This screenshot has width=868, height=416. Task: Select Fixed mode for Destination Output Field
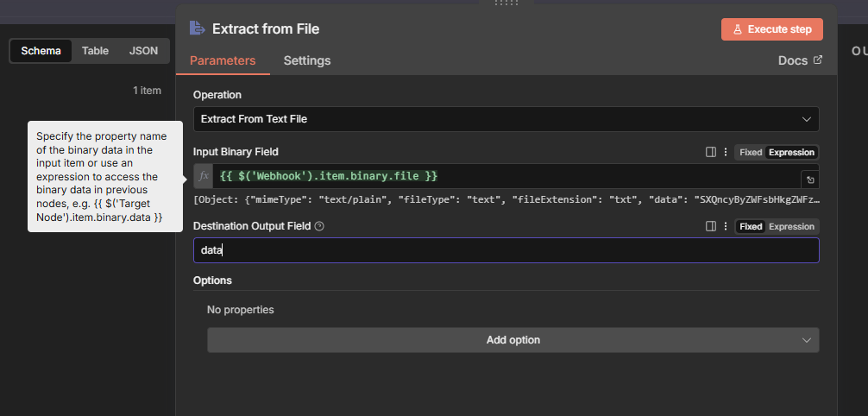pos(751,226)
